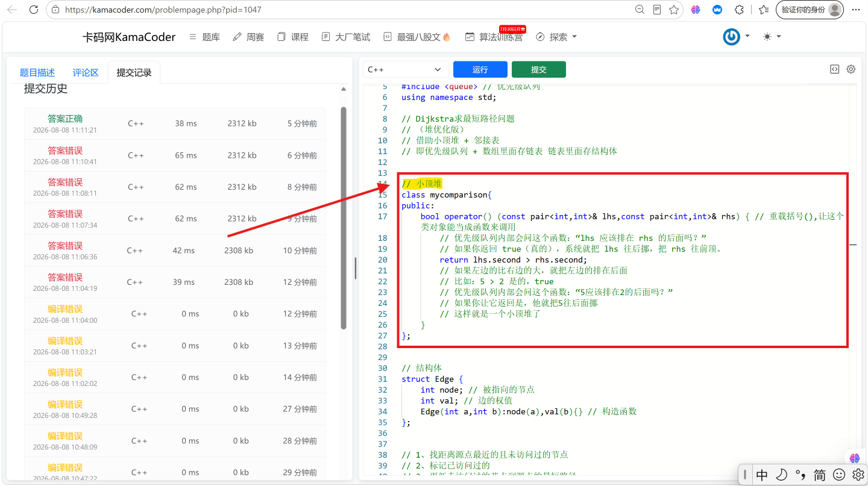Open the user account power icon dropdown
This screenshot has height=486, width=868.
(737, 37)
